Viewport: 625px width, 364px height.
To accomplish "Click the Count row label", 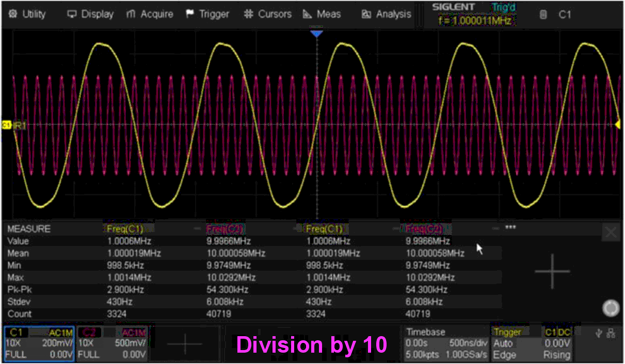I will tap(19, 313).
